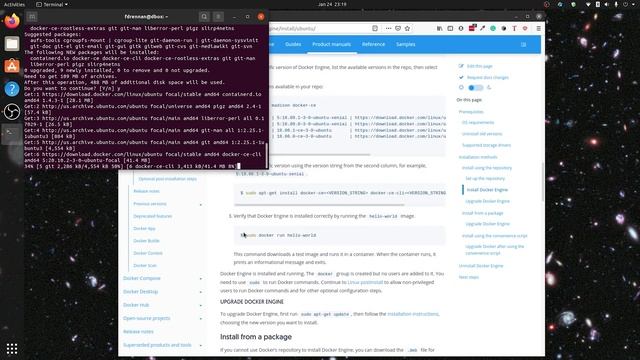Image resolution: width=640 pixels, height=360 pixels.
Task: Click the Request docs changes link
Action: pyautogui.click(x=488, y=78)
